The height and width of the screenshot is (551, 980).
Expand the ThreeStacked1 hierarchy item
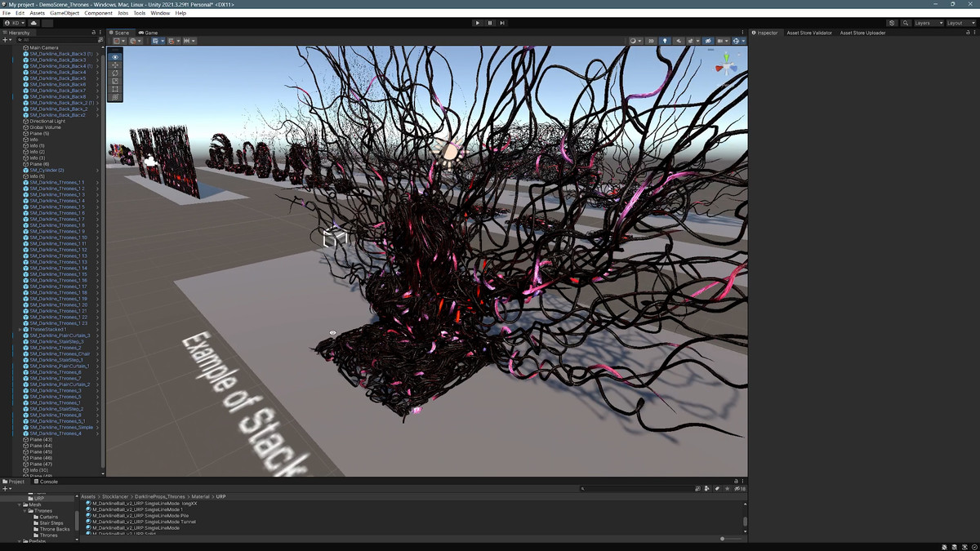tap(20, 330)
